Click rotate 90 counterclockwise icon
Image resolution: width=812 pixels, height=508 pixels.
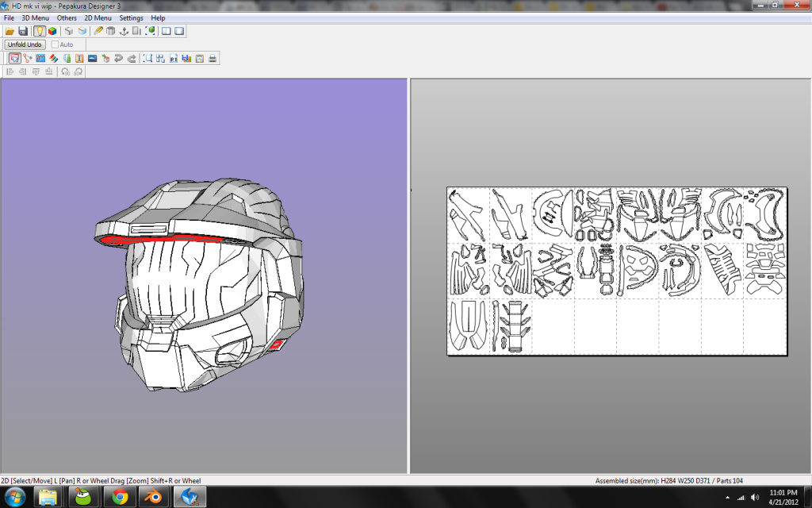tap(65, 71)
